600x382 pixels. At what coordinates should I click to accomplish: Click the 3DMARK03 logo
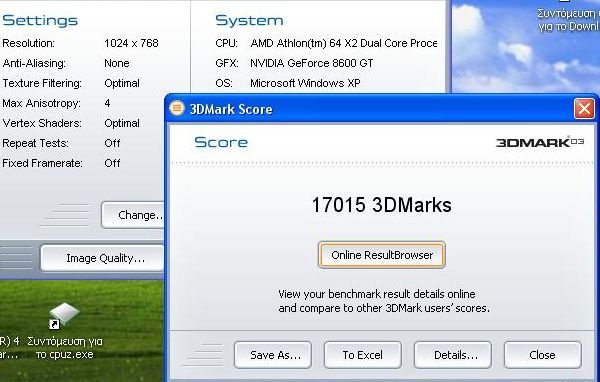click(x=540, y=142)
